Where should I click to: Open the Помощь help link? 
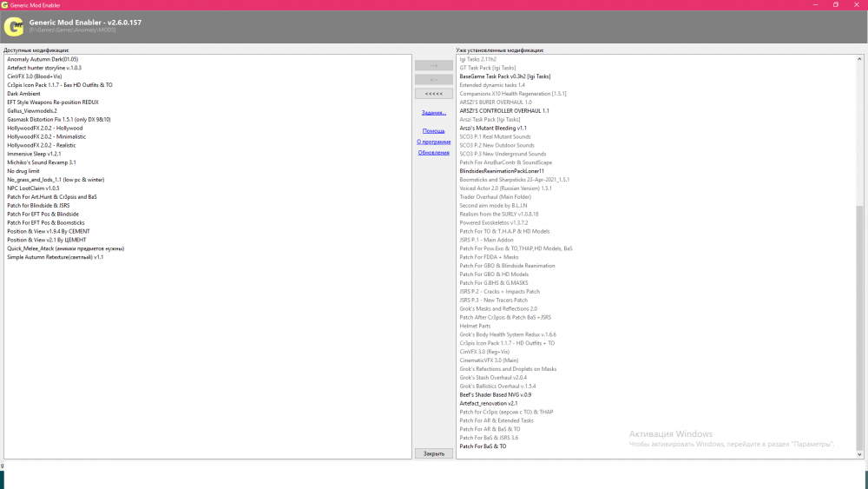click(x=433, y=131)
